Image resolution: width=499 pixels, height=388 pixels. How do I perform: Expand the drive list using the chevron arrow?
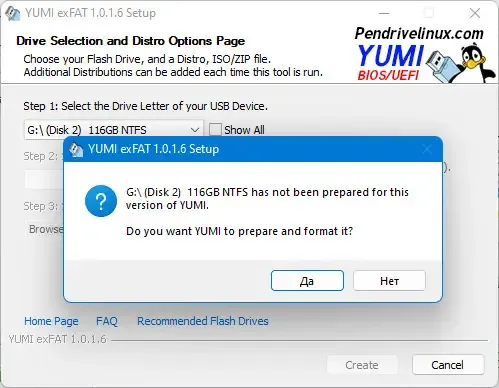195,130
